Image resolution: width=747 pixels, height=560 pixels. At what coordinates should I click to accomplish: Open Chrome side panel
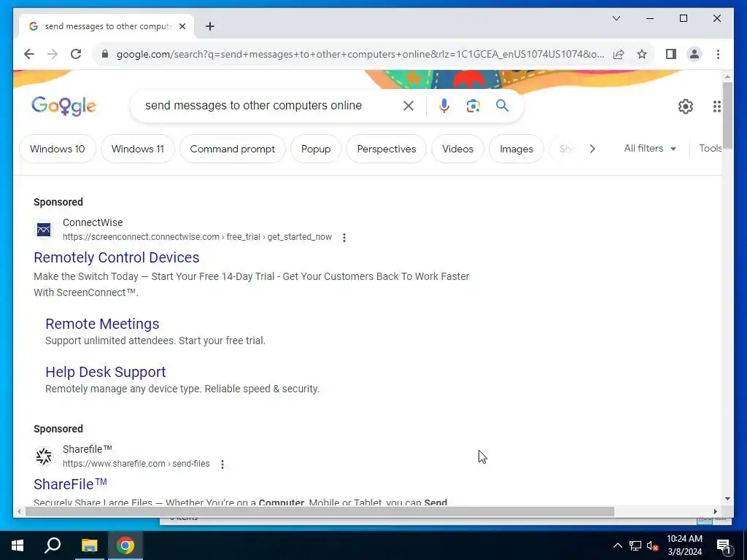click(x=671, y=54)
